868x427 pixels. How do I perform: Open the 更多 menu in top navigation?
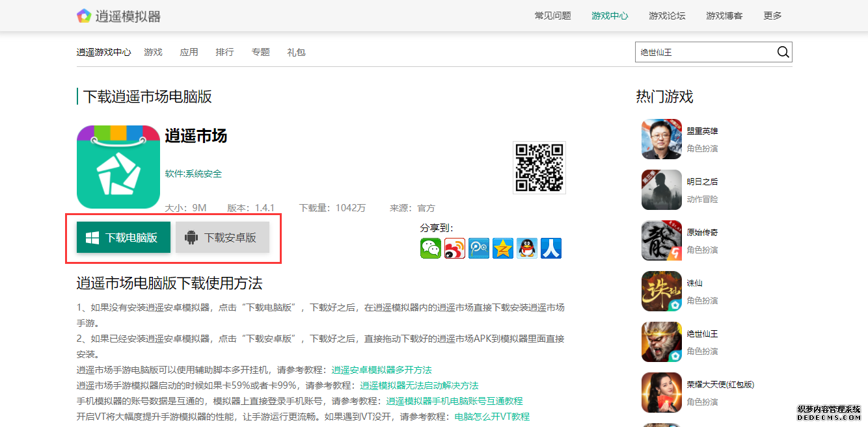(x=772, y=16)
